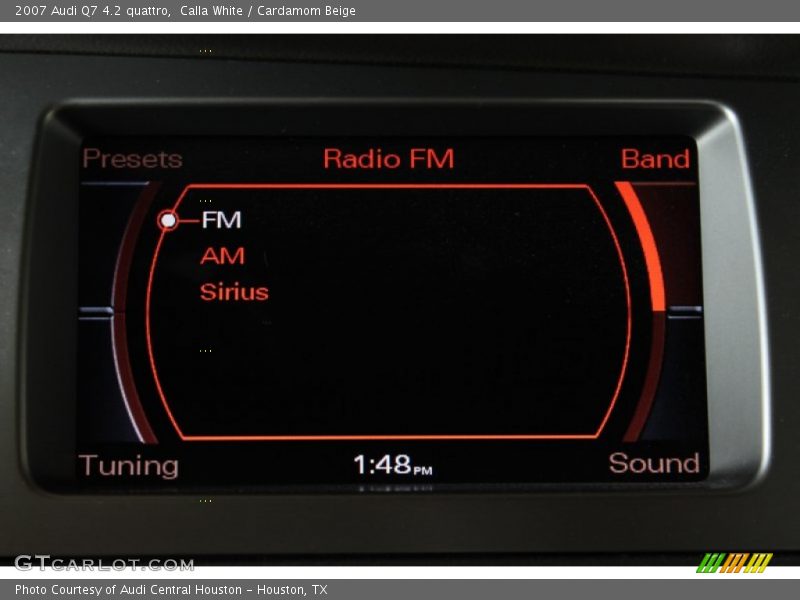Select the FM band option
This screenshot has width=800, height=600.
(221, 219)
